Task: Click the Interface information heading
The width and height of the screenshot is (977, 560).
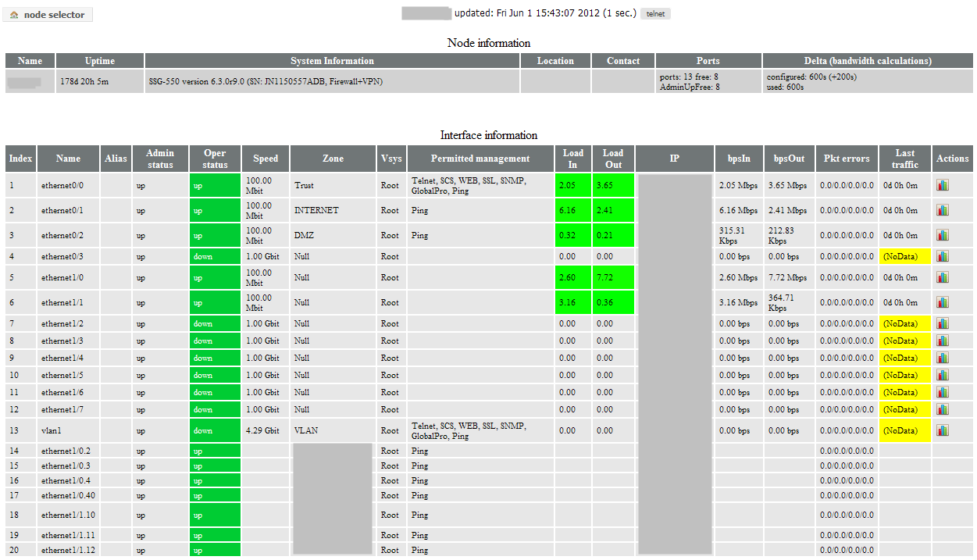Action: [x=489, y=135]
